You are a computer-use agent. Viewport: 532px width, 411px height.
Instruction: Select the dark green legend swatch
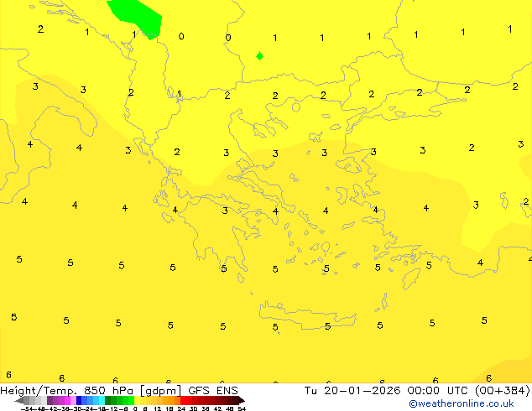click(108, 400)
